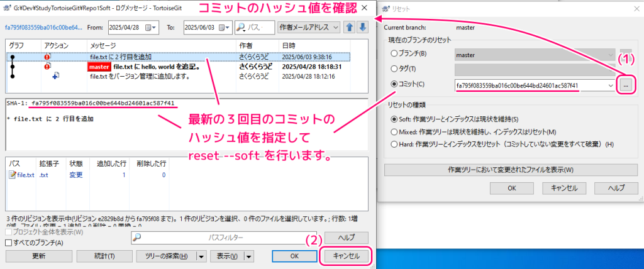The image size is (644, 269).
Task: Toggle the すべてのブランチ(A) checkbox
Action: point(9,243)
